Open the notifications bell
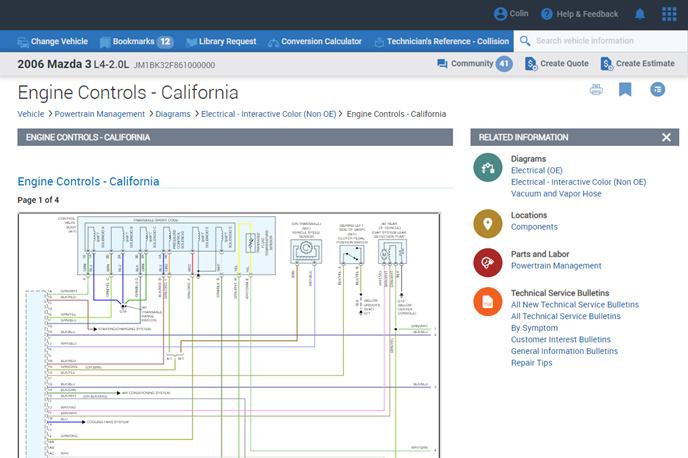Screen dimensions: 688x458 click(640, 14)
